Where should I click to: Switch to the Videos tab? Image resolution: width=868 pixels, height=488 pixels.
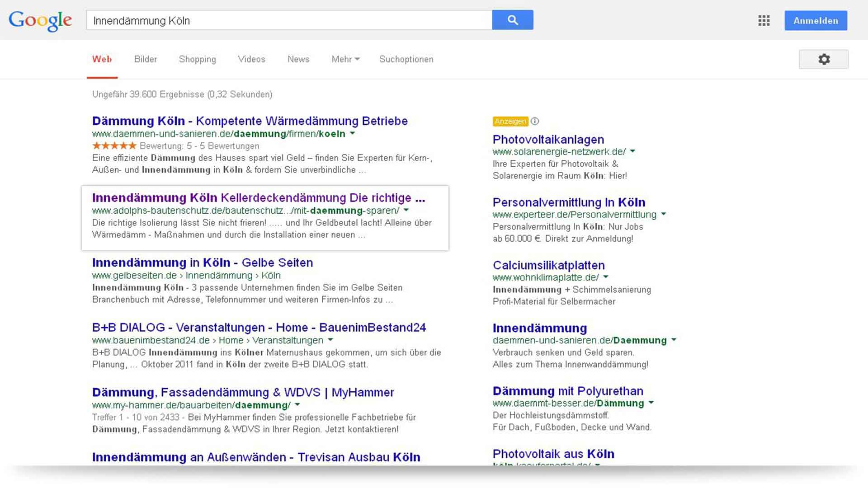point(251,59)
